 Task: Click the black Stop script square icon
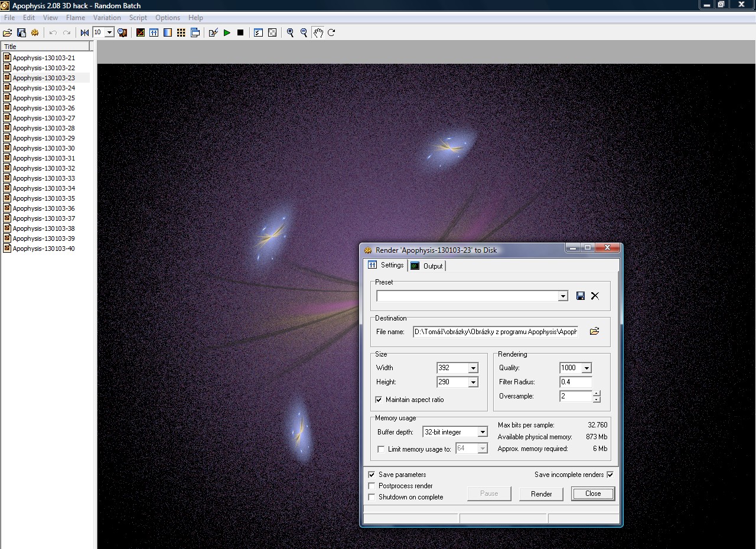click(x=240, y=32)
